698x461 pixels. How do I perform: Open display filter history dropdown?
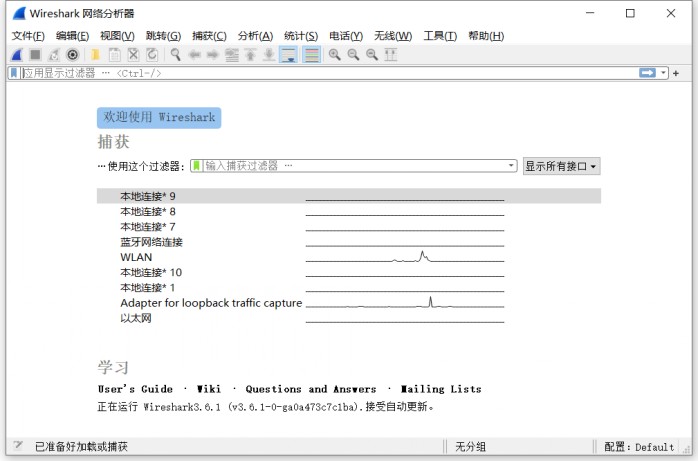663,73
